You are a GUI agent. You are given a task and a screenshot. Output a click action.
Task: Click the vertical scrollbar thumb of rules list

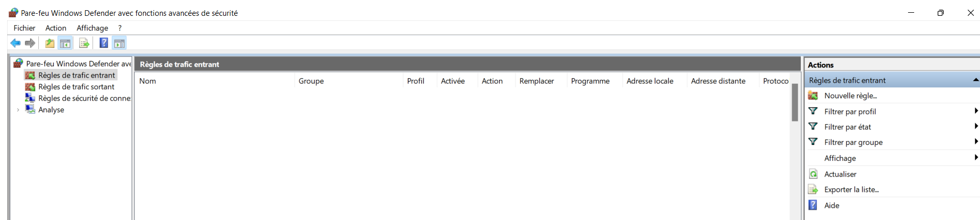pyautogui.click(x=795, y=102)
